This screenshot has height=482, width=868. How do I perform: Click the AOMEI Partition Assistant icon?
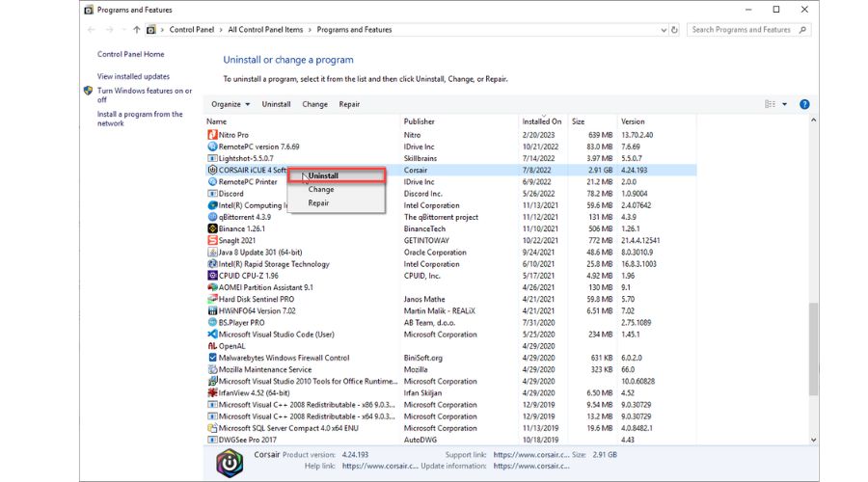point(212,287)
